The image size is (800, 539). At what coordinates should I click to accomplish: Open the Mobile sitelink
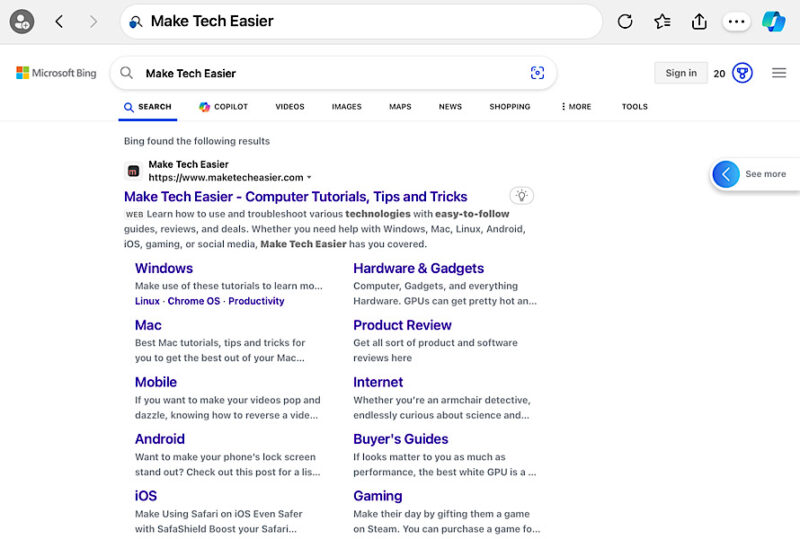pos(156,382)
